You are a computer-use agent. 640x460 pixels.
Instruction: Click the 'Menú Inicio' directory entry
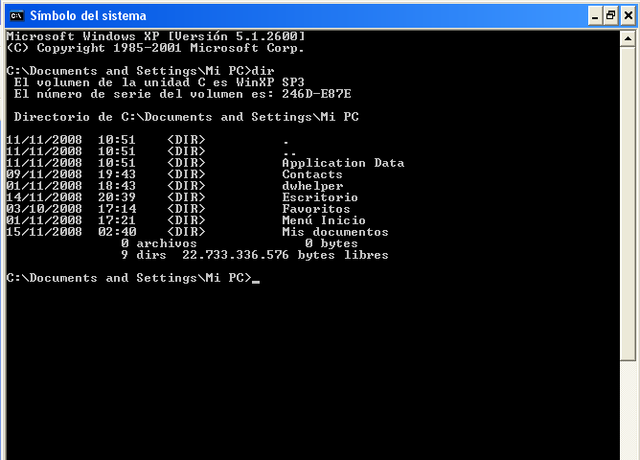[x=324, y=220]
